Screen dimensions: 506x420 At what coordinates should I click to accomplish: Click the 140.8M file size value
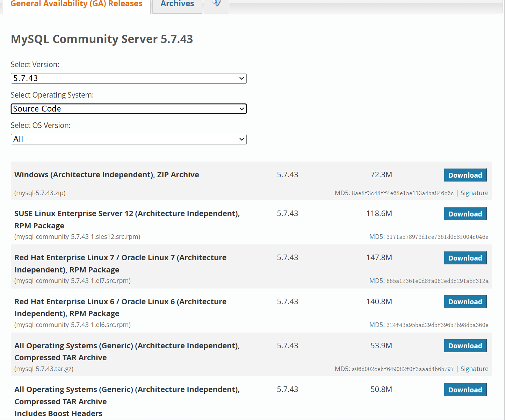379,301
